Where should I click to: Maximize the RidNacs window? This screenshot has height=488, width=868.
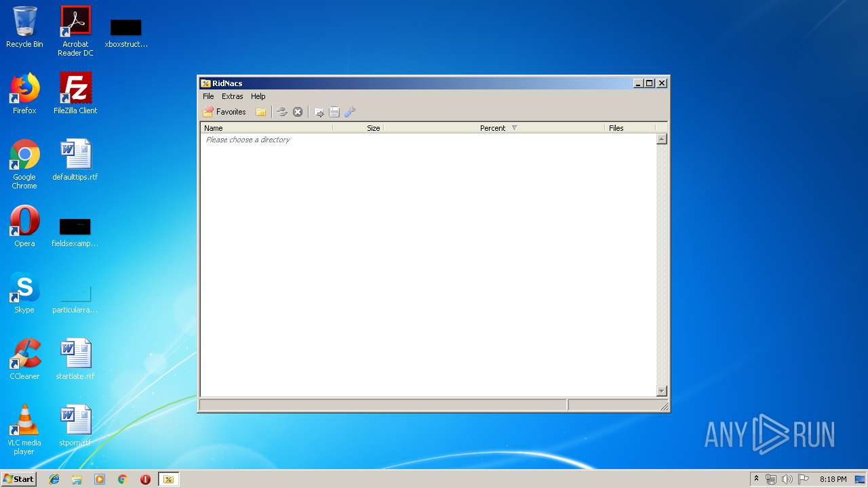(x=650, y=83)
